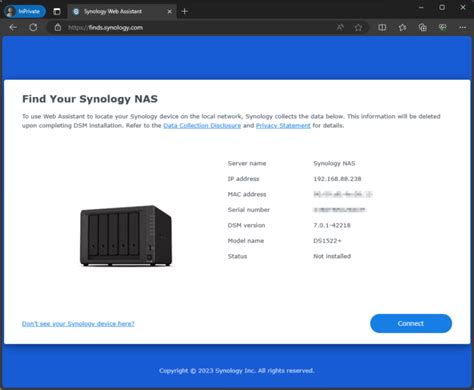Viewport: 474px width, 390px height.
Task: Click the InPrivate profile badge
Action: (x=25, y=11)
